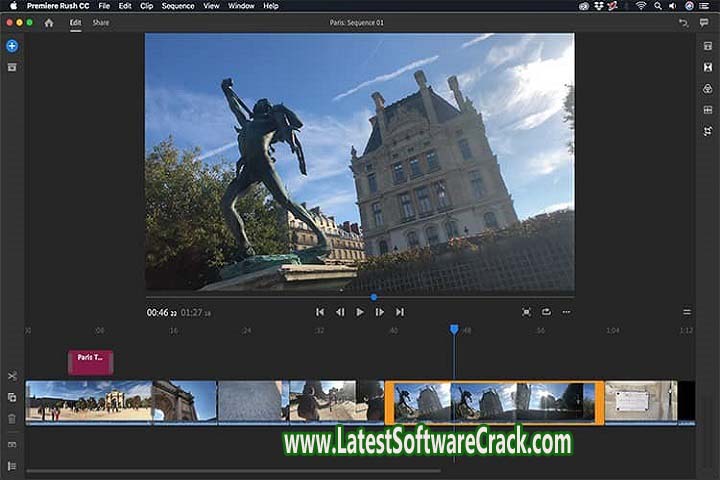
Task: Open the Home screen icon
Action: coord(48,22)
